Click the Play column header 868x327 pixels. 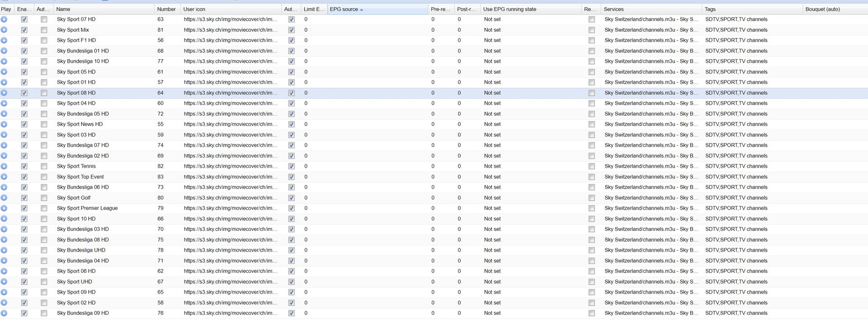point(7,9)
